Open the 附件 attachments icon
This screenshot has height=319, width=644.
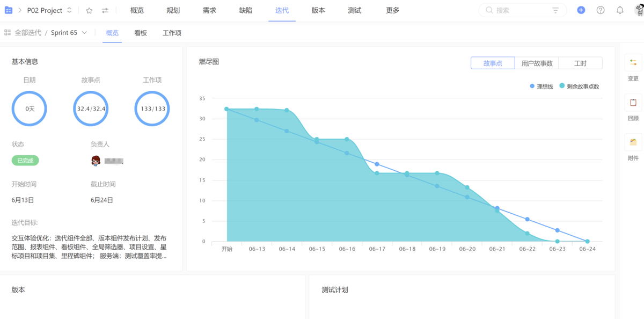(633, 142)
